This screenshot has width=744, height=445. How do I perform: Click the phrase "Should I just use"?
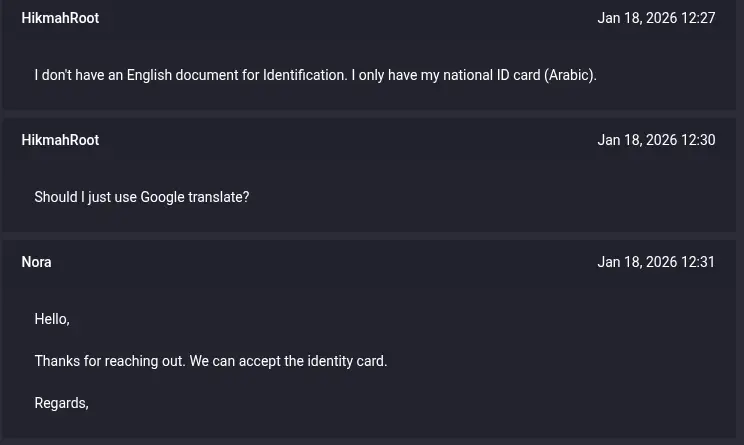pyautogui.click(x=85, y=197)
